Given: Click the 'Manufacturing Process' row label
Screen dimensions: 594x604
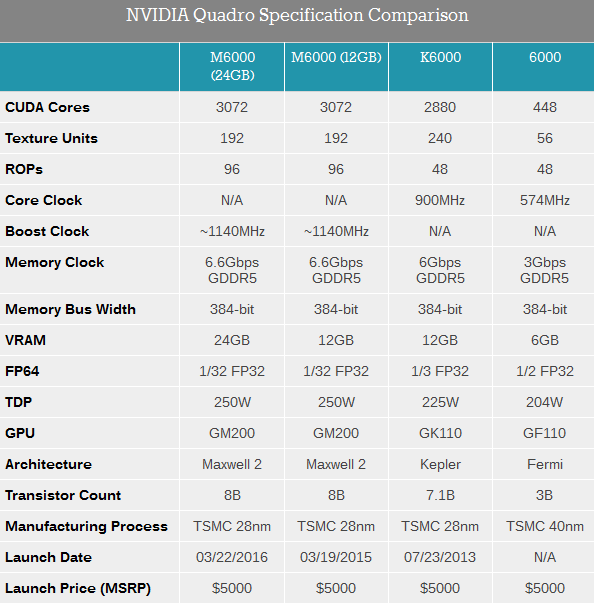Looking at the screenshot, I should pos(86,526).
